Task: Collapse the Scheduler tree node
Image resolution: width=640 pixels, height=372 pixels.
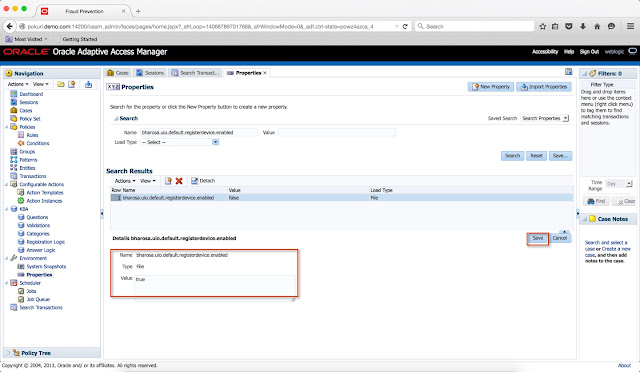Action: [7, 283]
